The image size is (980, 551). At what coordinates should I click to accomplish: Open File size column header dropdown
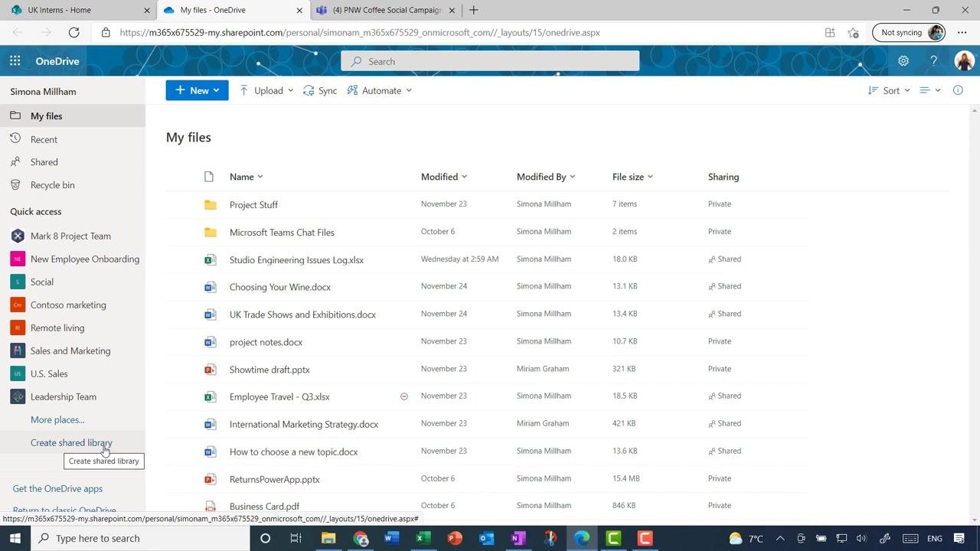[632, 177]
